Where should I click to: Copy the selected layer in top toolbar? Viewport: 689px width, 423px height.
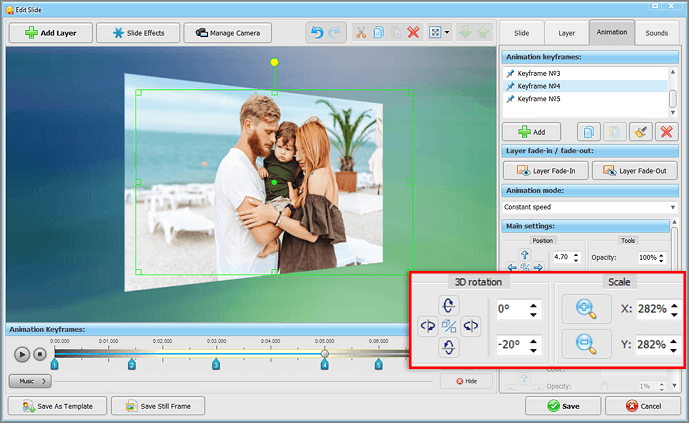pos(378,33)
